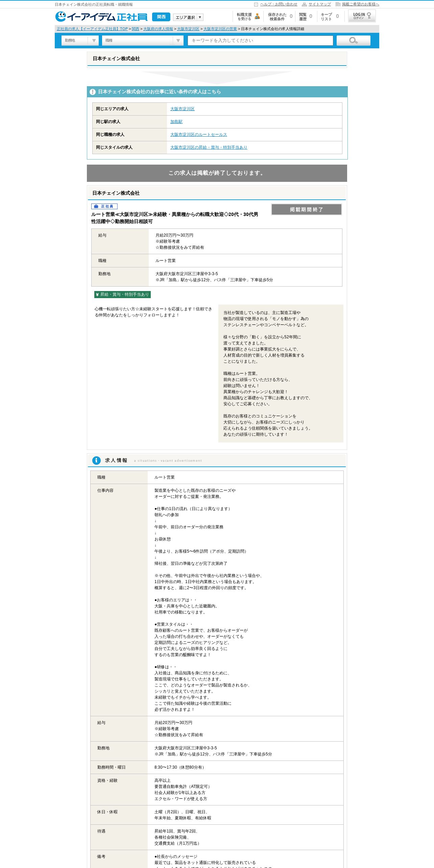Open ヘルプ・お問い合わせ link
Viewport: 434px width, 868px height.
(x=279, y=4)
